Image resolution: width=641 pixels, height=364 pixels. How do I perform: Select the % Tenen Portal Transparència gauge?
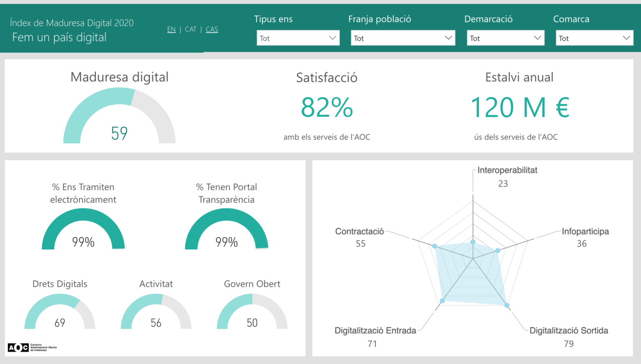coord(227,229)
